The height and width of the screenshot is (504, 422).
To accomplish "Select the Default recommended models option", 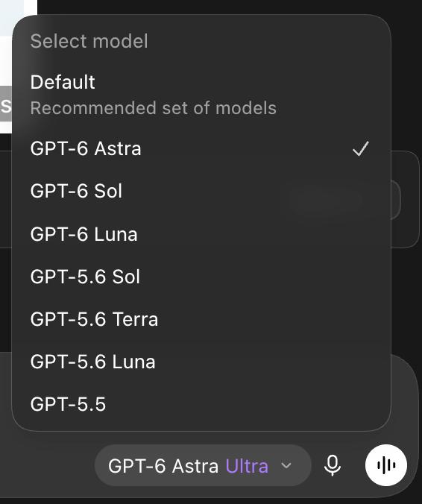I will point(201,94).
